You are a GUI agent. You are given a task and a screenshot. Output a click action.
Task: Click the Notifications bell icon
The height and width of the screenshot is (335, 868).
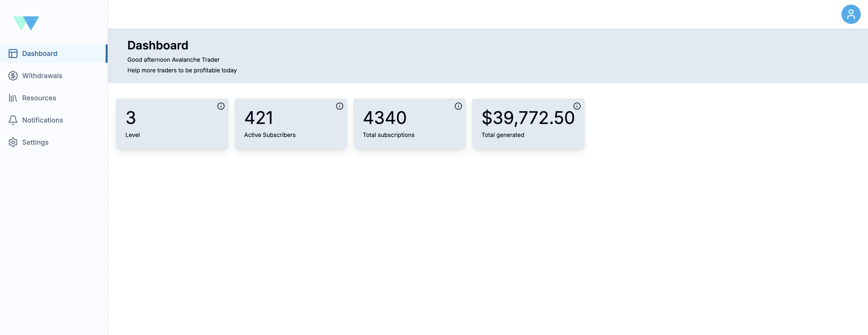pyautogui.click(x=13, y=120)
